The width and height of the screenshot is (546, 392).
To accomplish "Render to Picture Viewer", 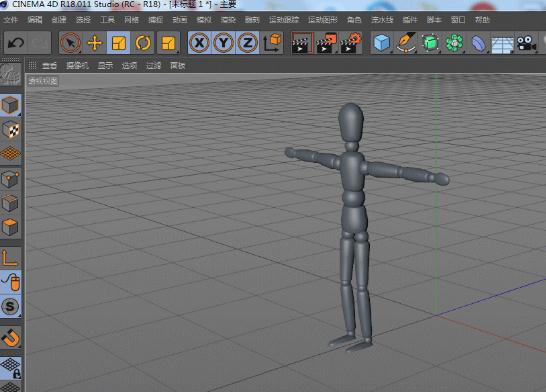I will pos(326,43).
